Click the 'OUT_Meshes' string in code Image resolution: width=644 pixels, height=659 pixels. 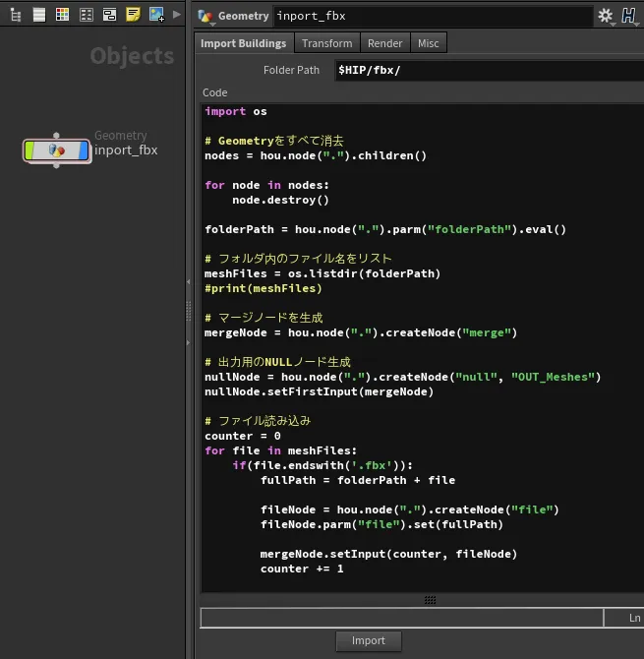click(553, 377)
